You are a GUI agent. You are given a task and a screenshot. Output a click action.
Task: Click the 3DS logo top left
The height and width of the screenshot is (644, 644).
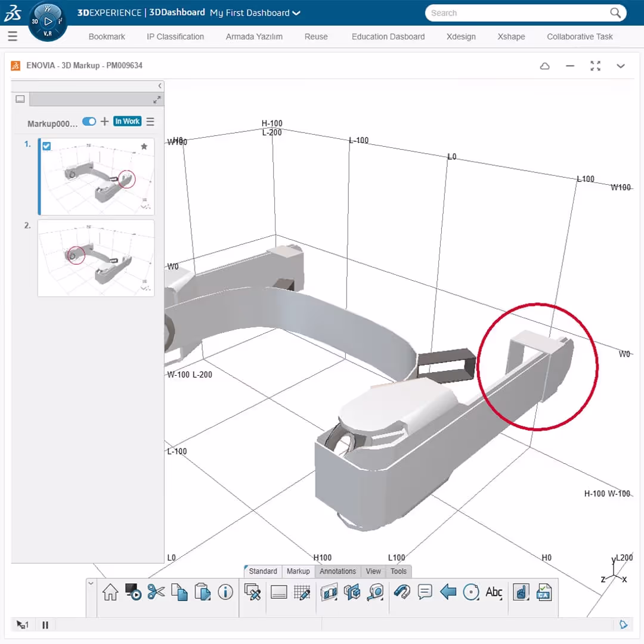click(x=13, y=13)
